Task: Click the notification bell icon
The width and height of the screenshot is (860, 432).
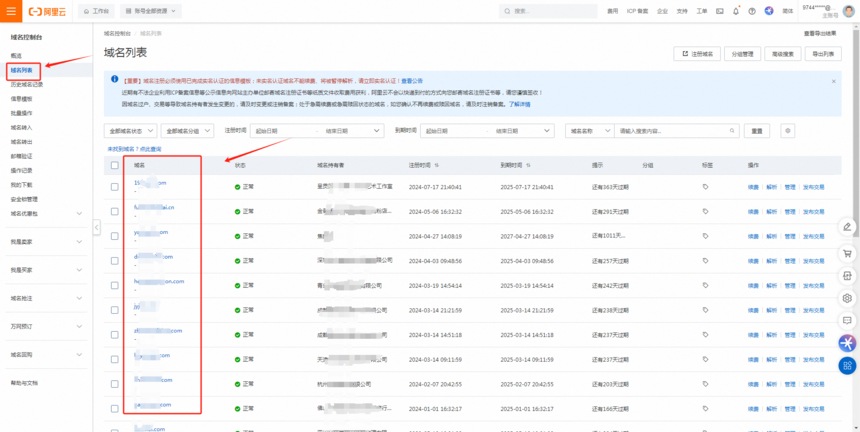Action: coord(736,11)
